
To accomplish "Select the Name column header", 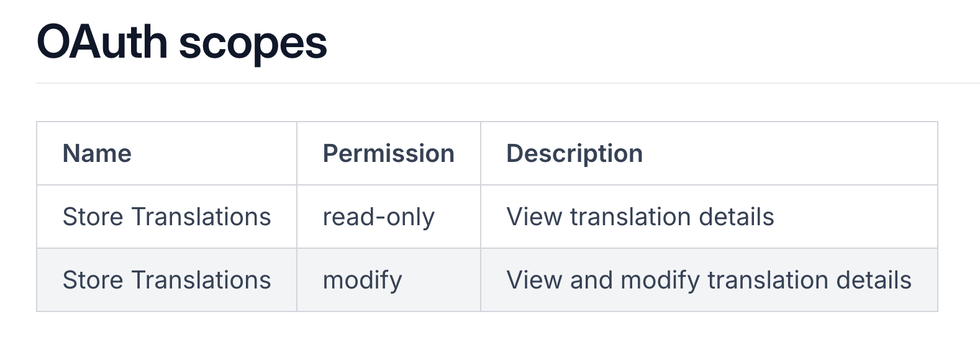I will (x=97, y=153).
